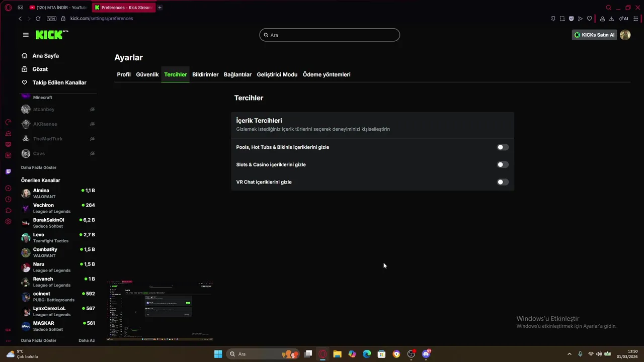Image resolution: width=644 pixels, height=362 pixels.
Task: Reload the page with the refresh icon
Action: pyautogui.click(x=38, y=19)
